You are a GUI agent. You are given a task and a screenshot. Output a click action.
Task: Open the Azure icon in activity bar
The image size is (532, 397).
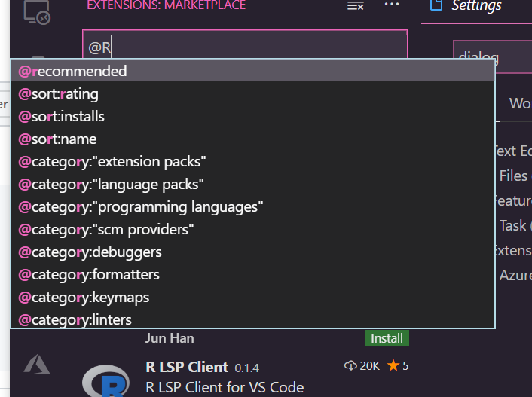point(37,365)
